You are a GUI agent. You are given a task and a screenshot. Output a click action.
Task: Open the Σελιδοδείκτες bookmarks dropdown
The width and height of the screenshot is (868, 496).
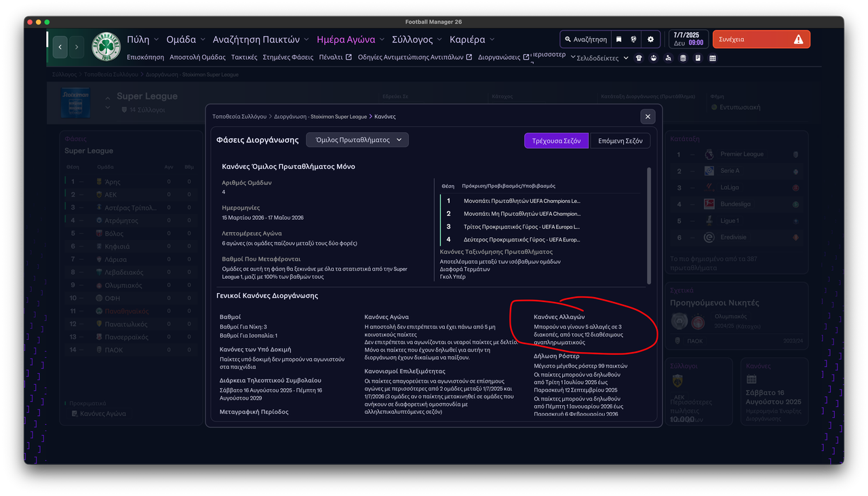point(602,58)
